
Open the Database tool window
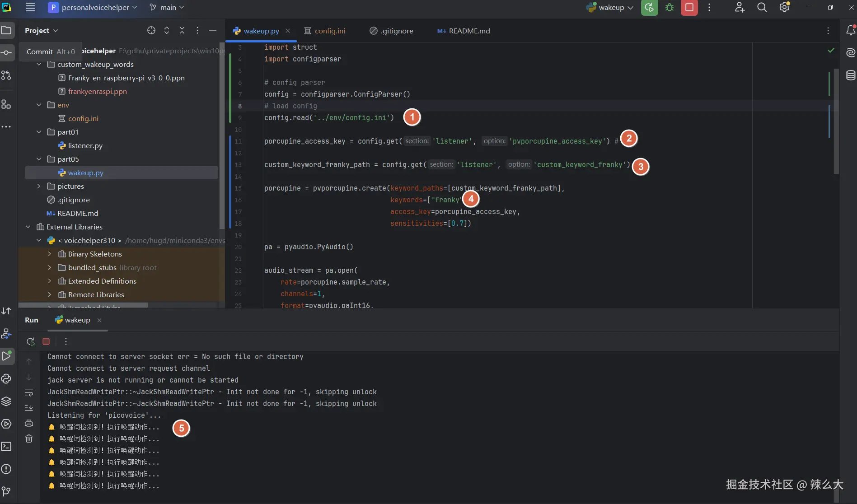click(x=850, y=75)
